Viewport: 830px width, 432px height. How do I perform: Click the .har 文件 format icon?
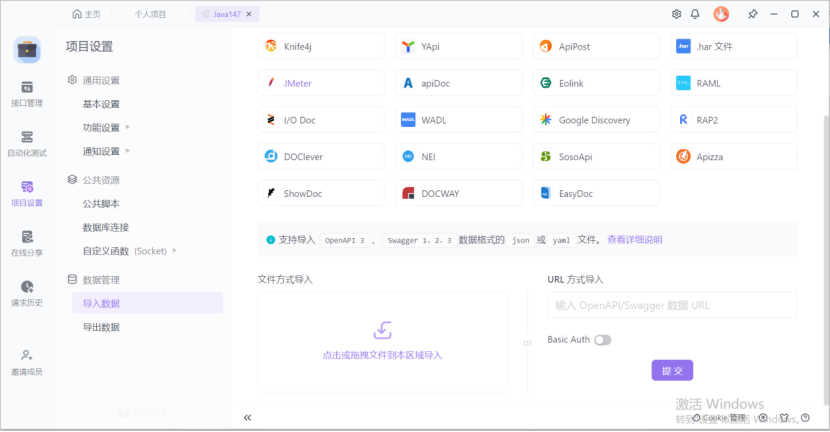[x=683, y=46]
